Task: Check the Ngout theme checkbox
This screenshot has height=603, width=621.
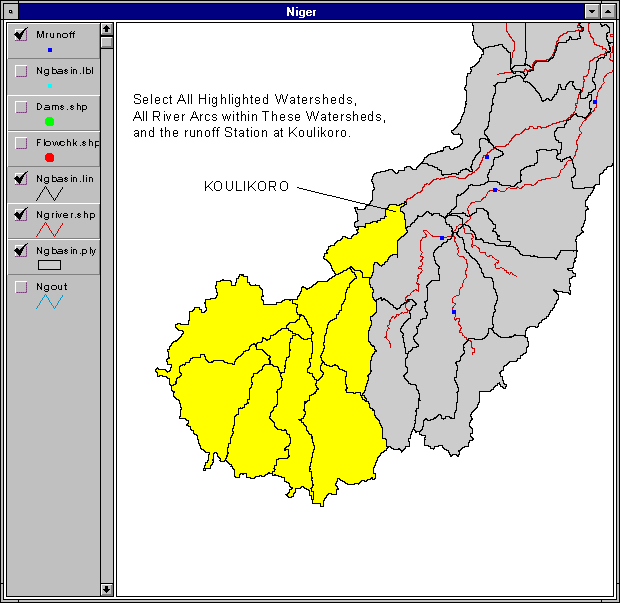Action: coord(21,287)
